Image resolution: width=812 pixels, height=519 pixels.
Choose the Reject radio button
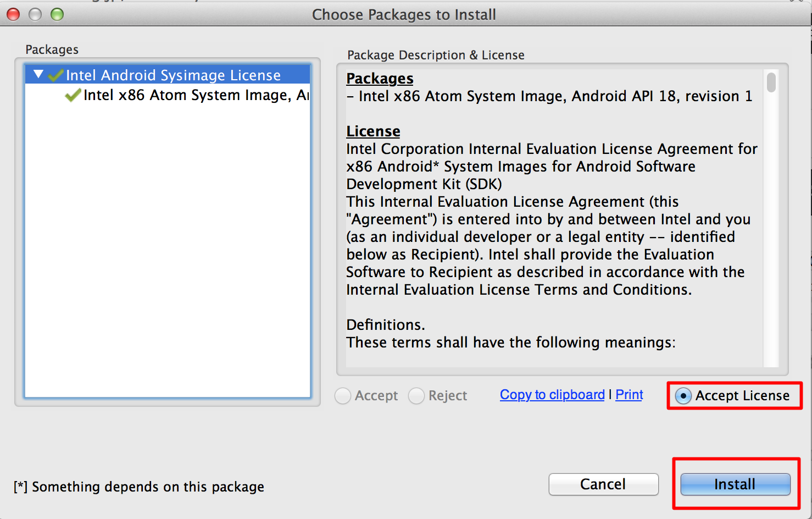click(x=416, y=396)
